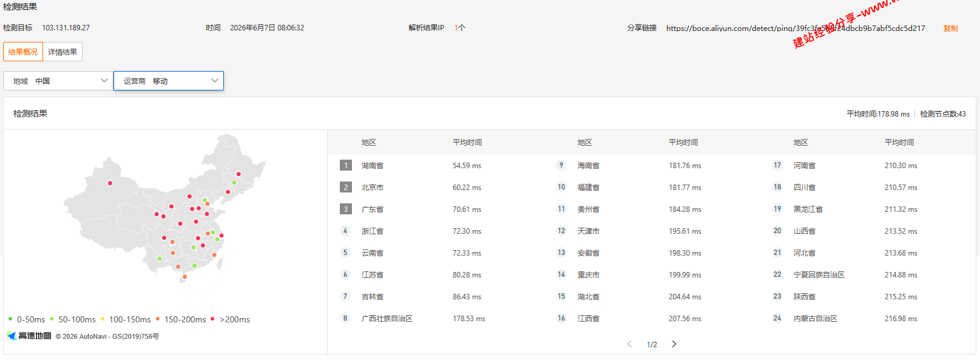Select the 广东省 row

[x=436, y=209]
